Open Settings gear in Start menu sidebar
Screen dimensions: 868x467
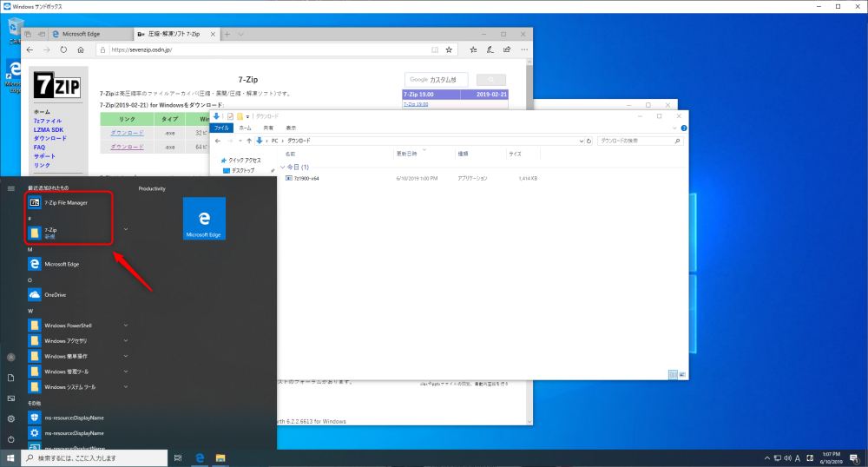tap(11, 419)
